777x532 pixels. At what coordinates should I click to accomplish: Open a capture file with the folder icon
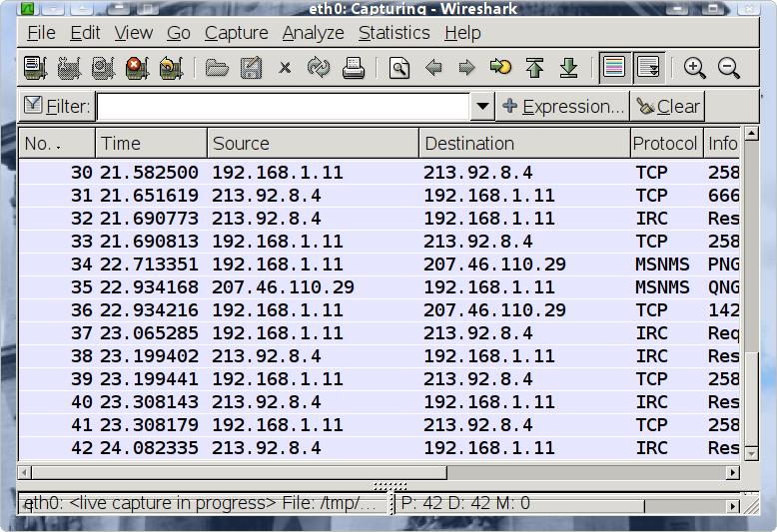pos(217,68)
